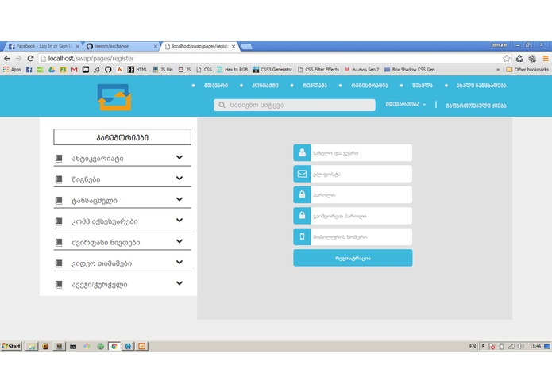The image size is (552, 392).
Task: Open the შესვლა menu item
Action: click(x=422, y=86)
